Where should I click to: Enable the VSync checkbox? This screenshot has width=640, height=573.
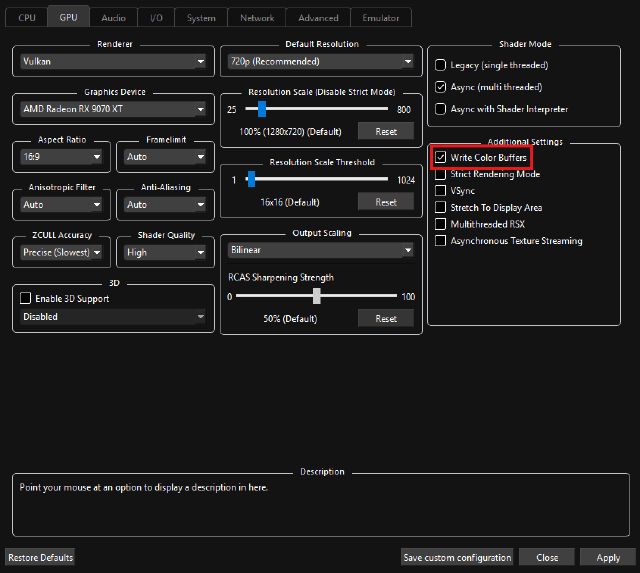click(x=441, y=191)
